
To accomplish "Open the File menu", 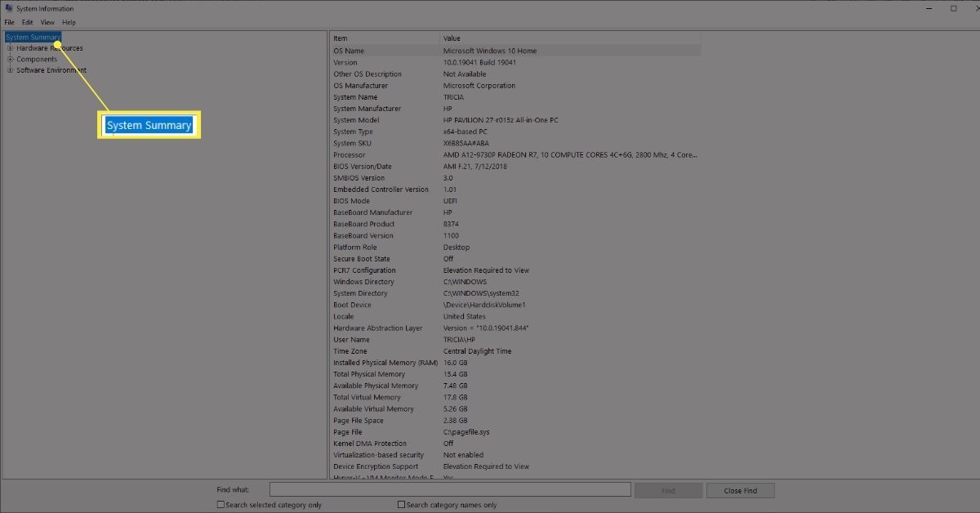I will [x=9, y=22].
